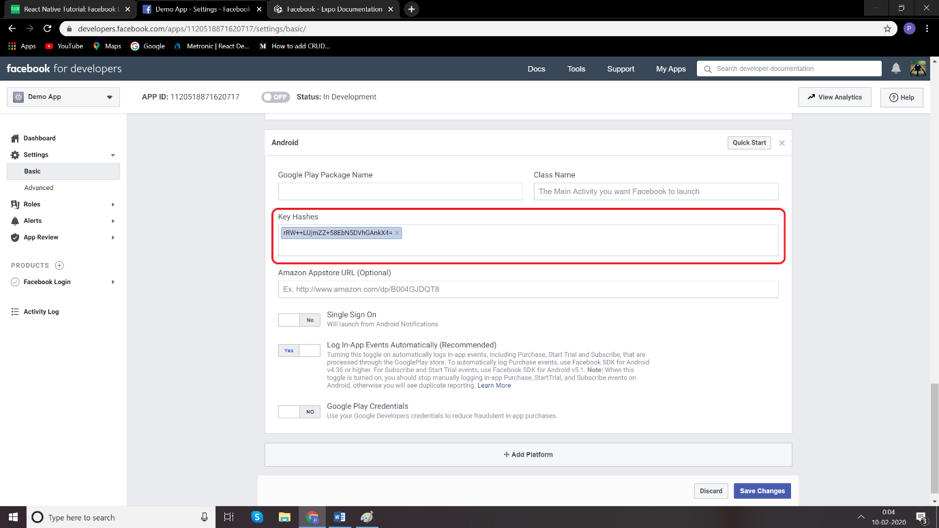939x528 pixels.
Task: Select Advanced settings in sidebar
Action: 38,188
